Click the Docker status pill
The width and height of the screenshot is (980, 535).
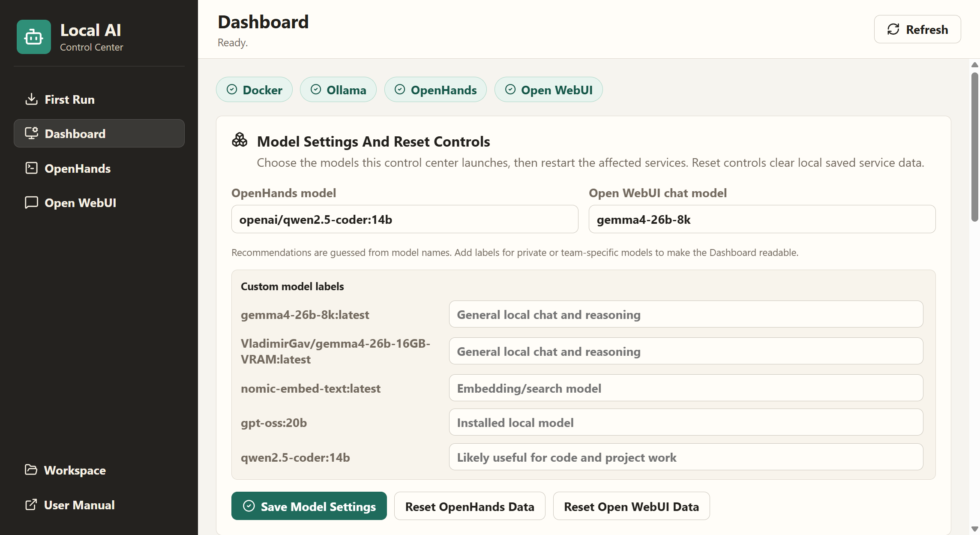coord(254,89)
